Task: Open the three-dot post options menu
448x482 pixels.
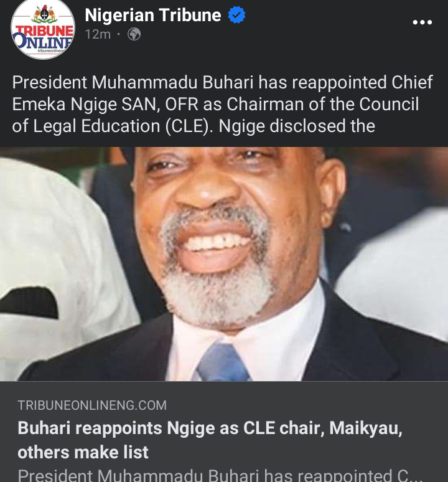Action: (x=422, y=22)
